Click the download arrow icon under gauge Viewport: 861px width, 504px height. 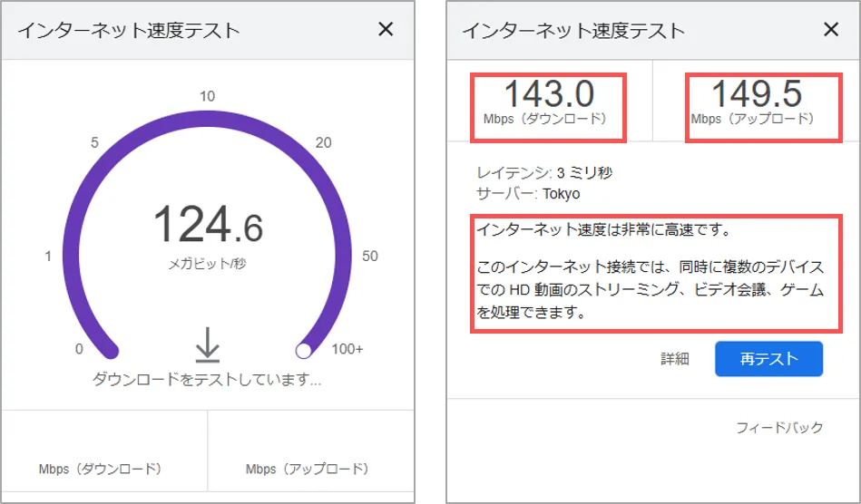click(208, 344)
